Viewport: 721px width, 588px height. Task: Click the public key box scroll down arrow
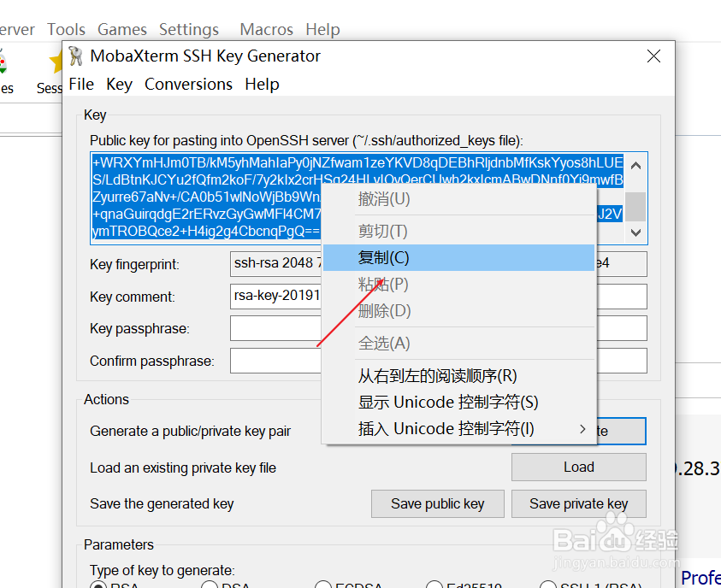[x=635, y=232]
